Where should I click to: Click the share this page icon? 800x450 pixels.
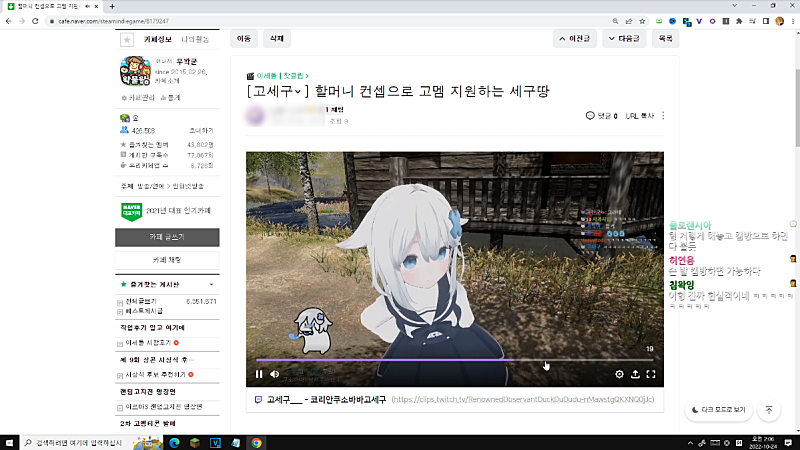(629, 21)
